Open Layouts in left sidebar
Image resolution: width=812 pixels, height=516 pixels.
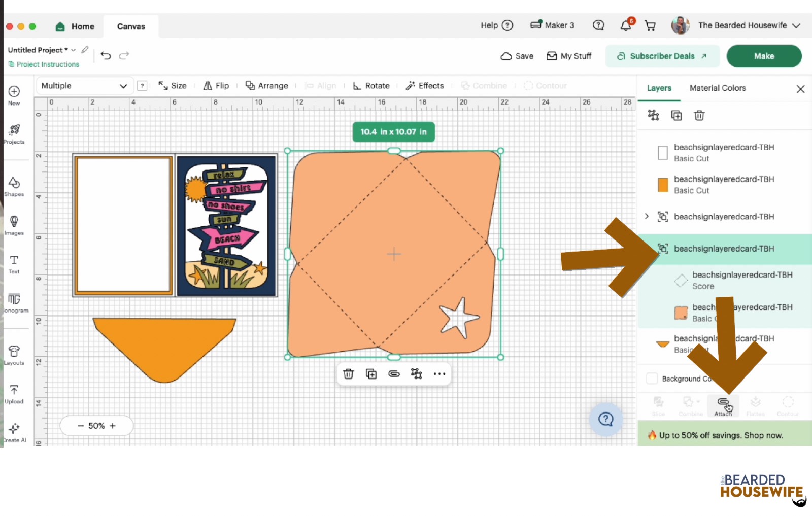[x=14, y=355]
